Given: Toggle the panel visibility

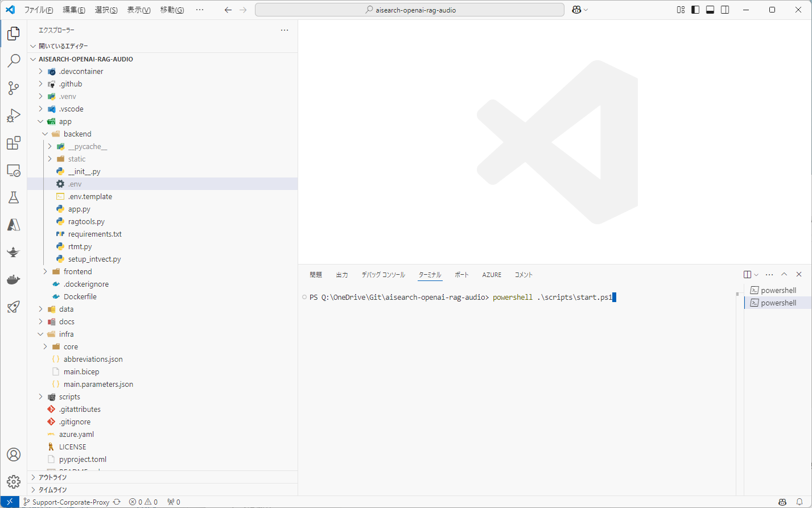Looking at the screenshot, I should (710, 9).
